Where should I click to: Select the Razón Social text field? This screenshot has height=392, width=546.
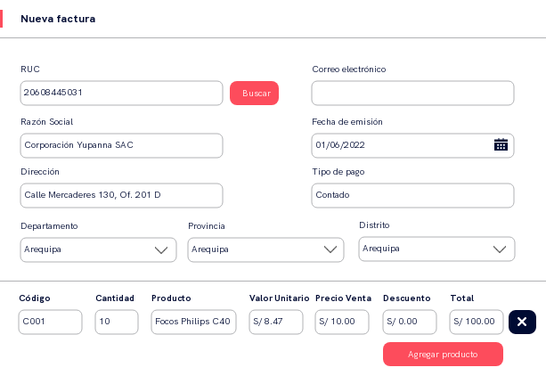pyautogui.click(x=121, y=145)
